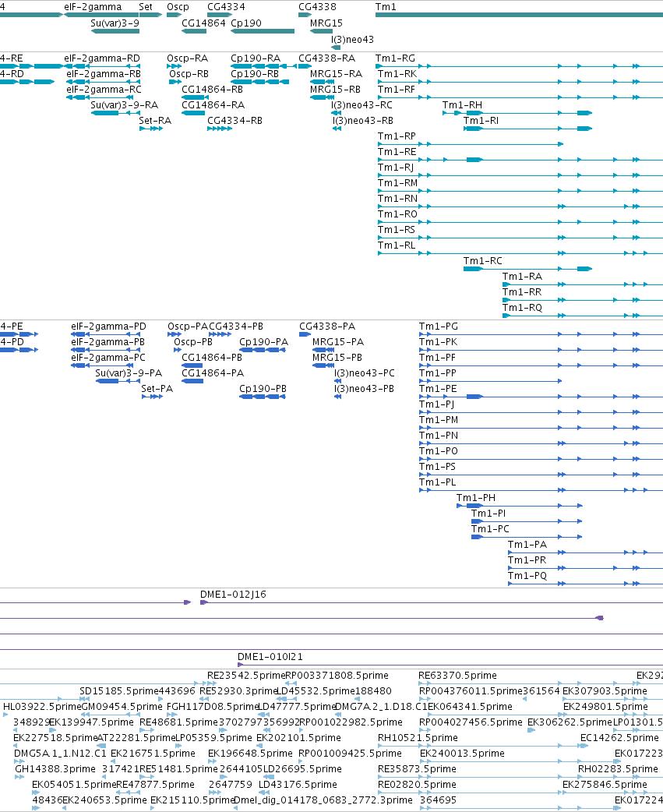The height and width of the screenshot is (812, 663).
Task: Click transcript l(3)neo43-RC
Action: (x=336, y=113)
